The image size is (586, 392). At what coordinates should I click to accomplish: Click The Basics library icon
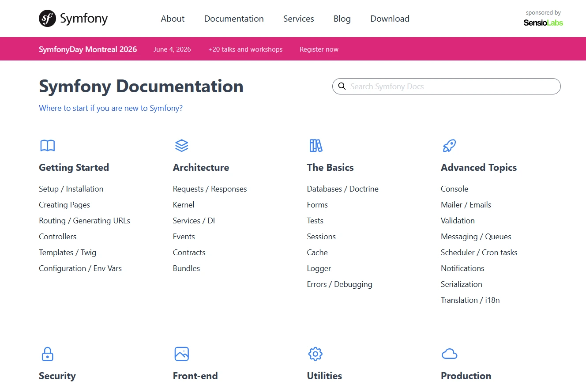[316, 145]
